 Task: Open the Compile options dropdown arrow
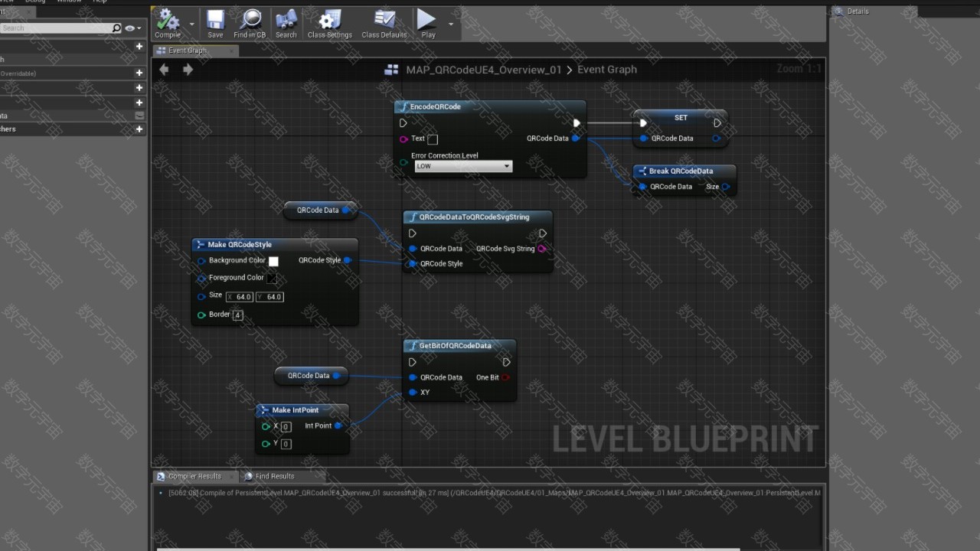(x=191, y=24)
